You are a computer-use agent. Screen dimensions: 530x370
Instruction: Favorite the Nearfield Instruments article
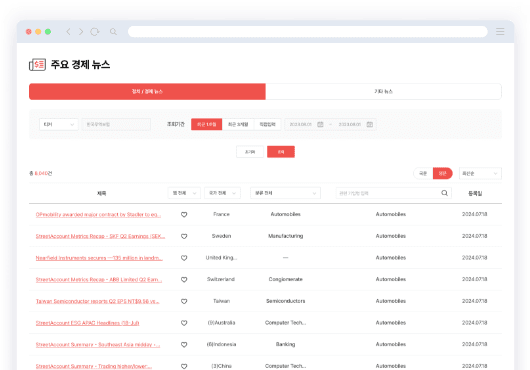click(184, 258)
